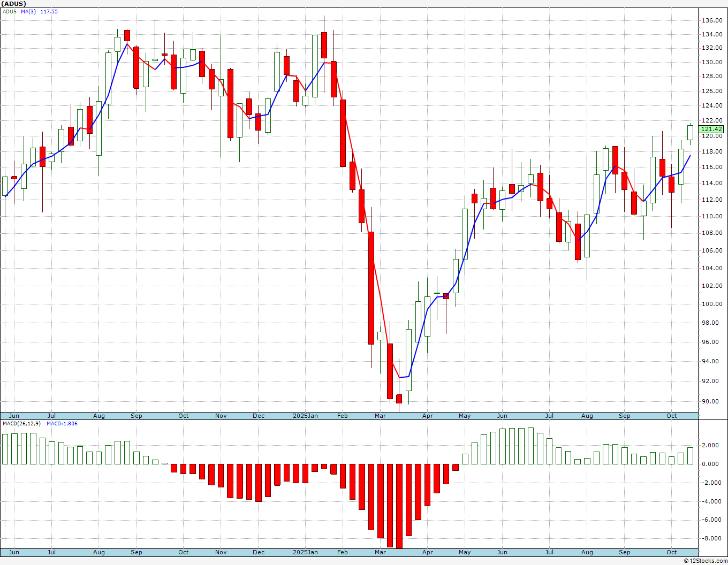
Task: Select the 100.00 price axis value
Action: coord(711,304)
